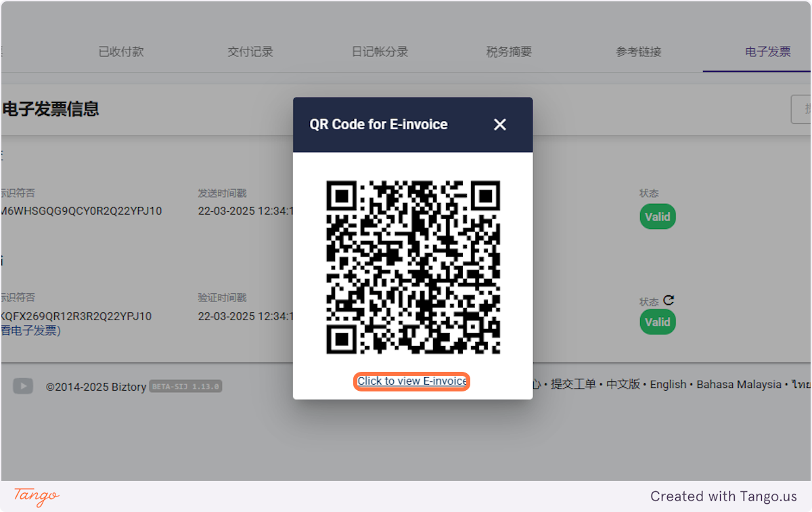Click the QR code image
Viewport: 812px width, 512px height.
(413, 267)
